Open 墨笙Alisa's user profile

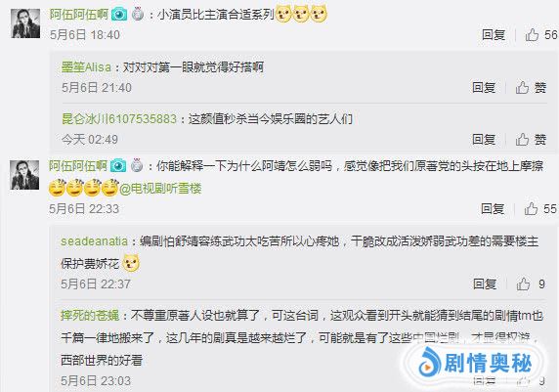(x=86, y=67)
